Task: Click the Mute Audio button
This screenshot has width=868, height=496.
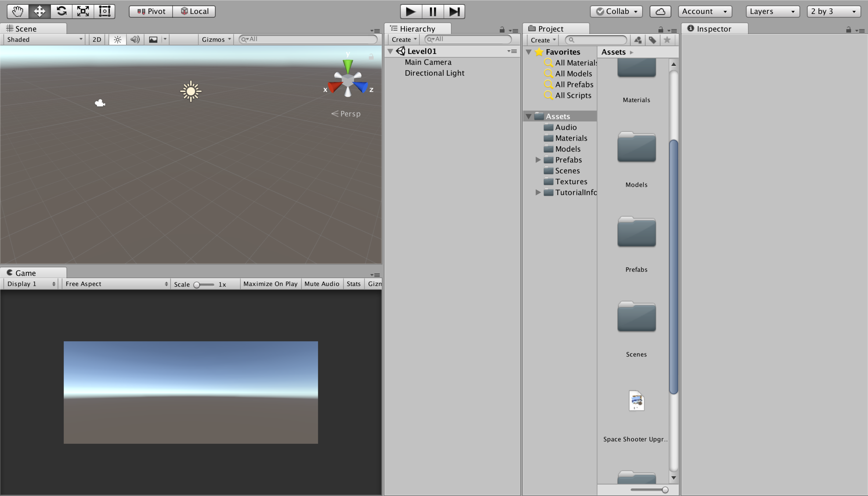Action: [322, 284]
